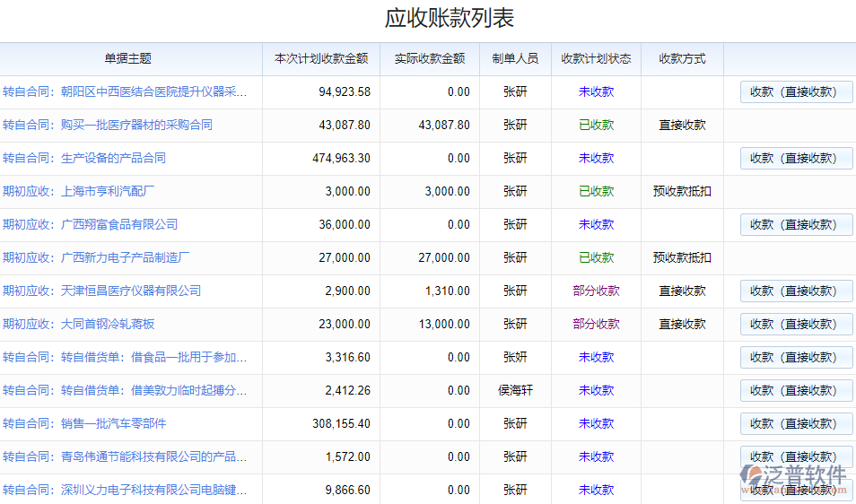The image size is (856, 504).
Task: Select planned amount cell 94,923.58
Action: [345, 91]
